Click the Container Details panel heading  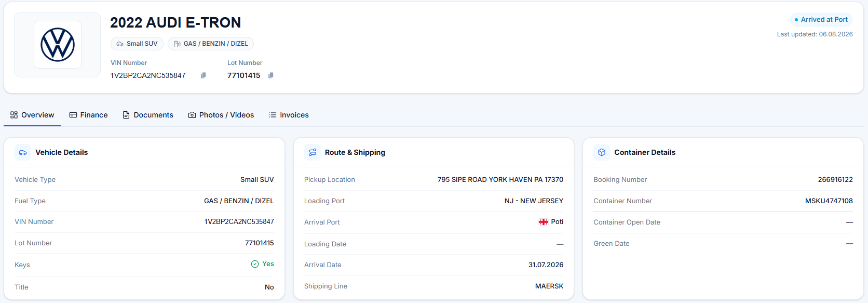(x=645, y=152)
